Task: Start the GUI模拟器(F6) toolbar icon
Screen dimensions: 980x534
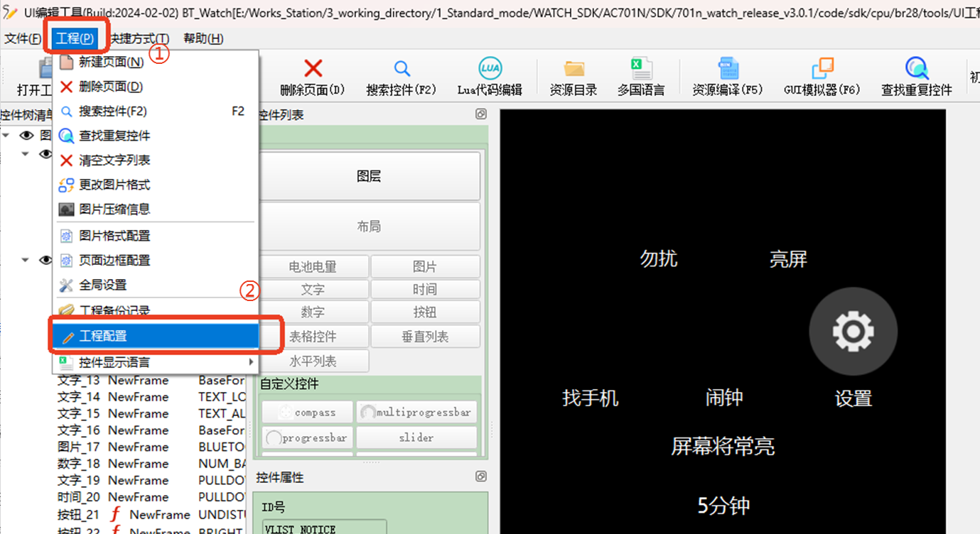Action: pos(822,68)
